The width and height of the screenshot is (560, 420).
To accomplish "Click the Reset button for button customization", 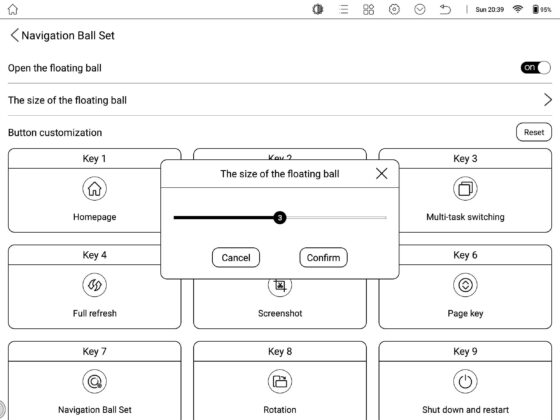I will [534, 132].
